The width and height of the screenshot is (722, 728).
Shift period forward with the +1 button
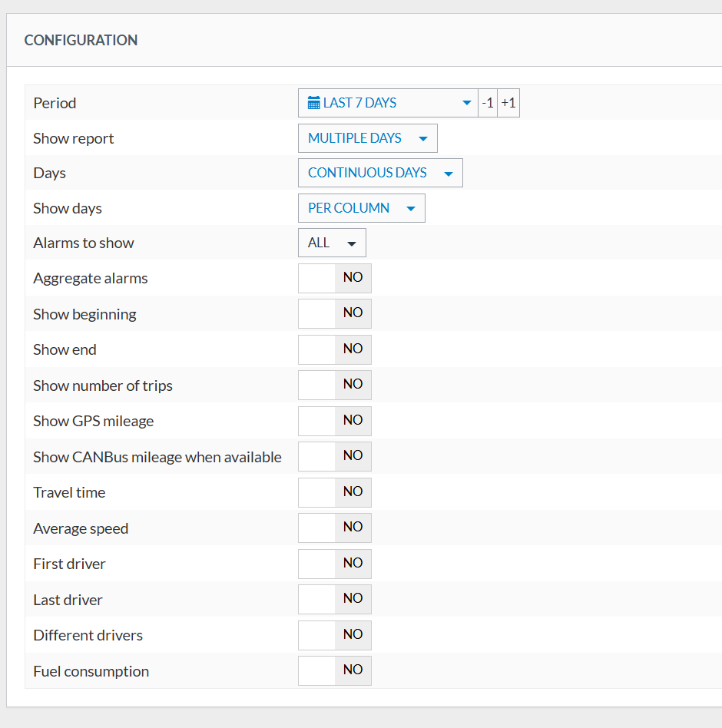click(508, 103)
